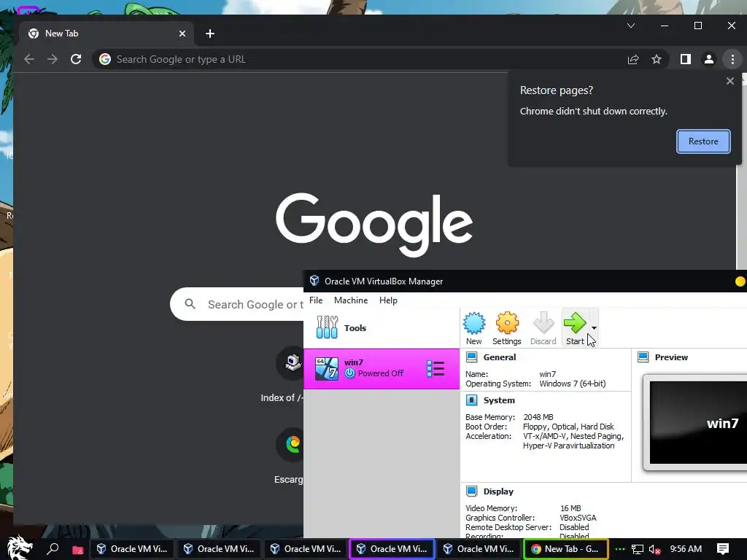Show hidden tray icons ellipsis
The height and width of the screenshot is (560, 747).
pyautogui.click(x=620, y=549)
